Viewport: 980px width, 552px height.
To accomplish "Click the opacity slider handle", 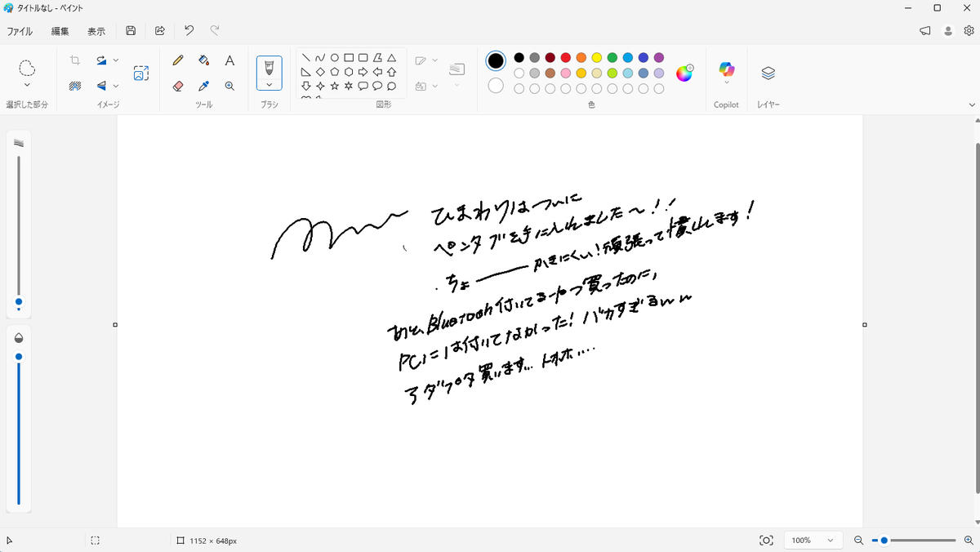I will 19,357.
